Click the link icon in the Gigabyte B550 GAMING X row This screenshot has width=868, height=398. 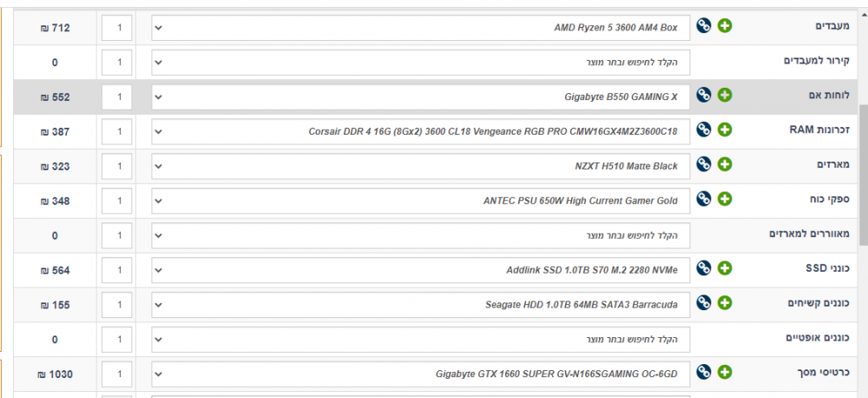click(704, 95)
